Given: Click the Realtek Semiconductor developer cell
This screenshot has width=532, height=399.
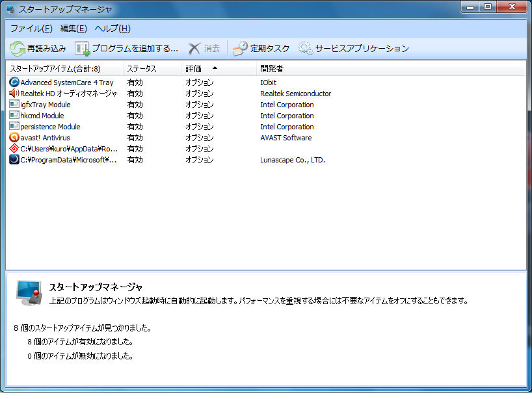Looking at the screenshot, I should pos(295,94).
